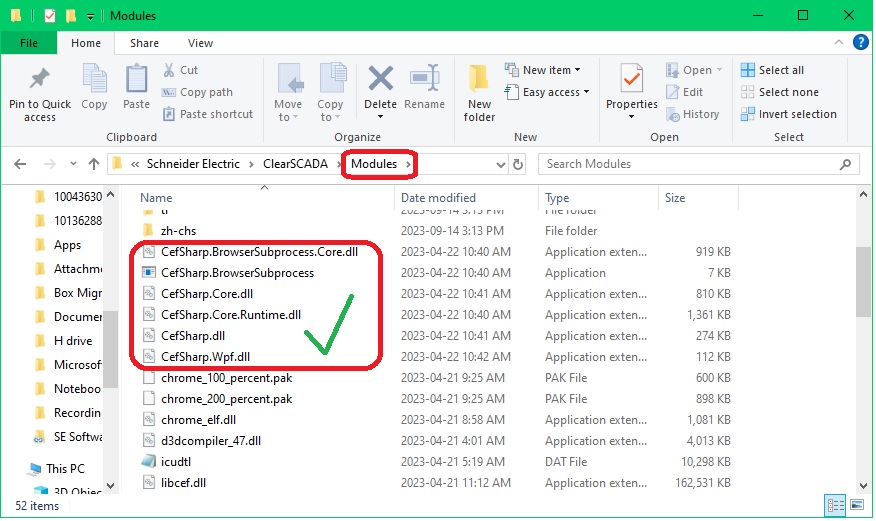
Task: Select CefSharp.Wpf.dll file
Action: tap(205, 357)
